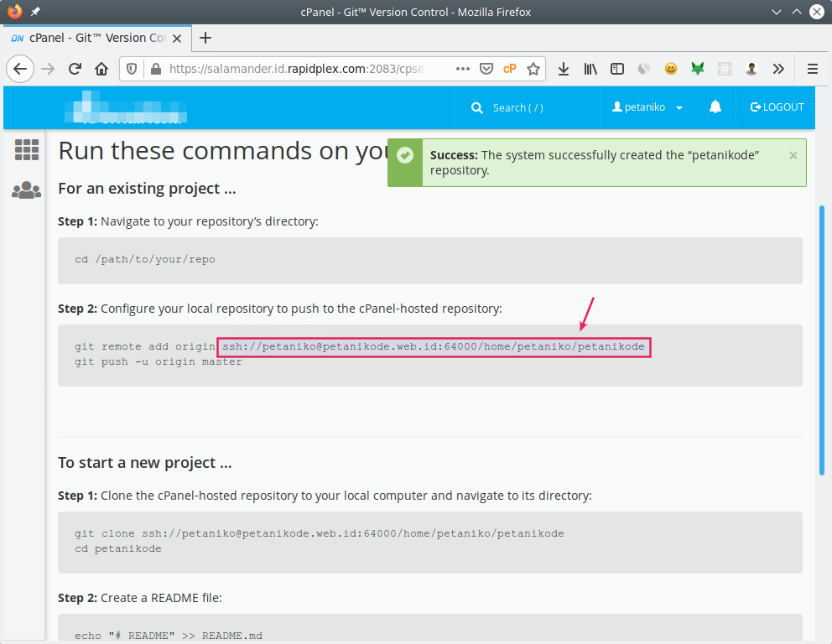The width and height of the screenshot is (832, 644).
Task: Open the Library toolbar icon
Action: coord(590,69)
